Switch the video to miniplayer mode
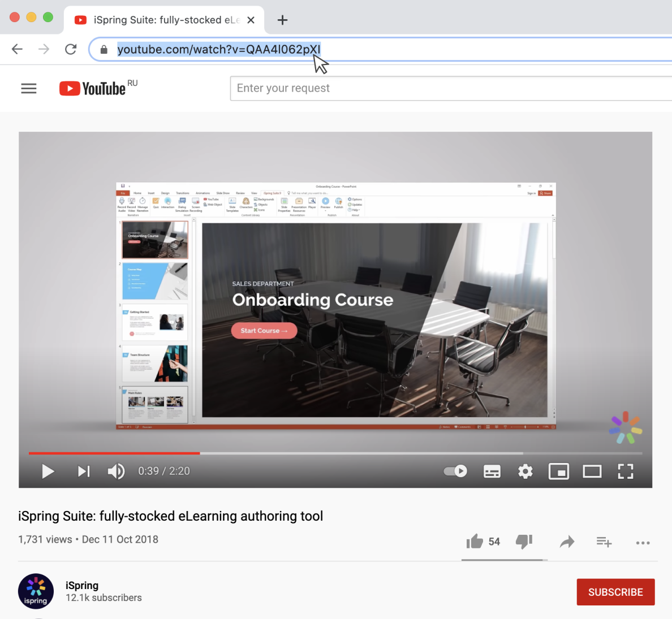Screen dimensions: 672x619 click(558, 471)
